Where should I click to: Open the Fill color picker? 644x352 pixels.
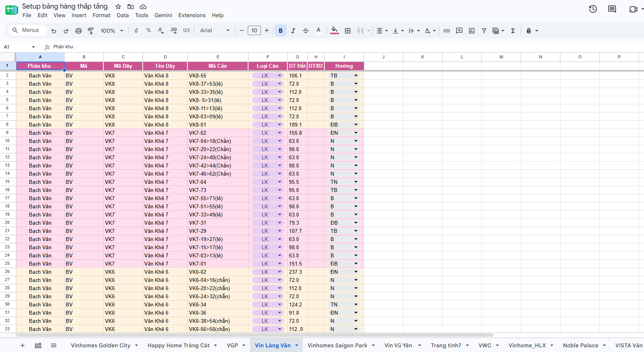point(334,31)
